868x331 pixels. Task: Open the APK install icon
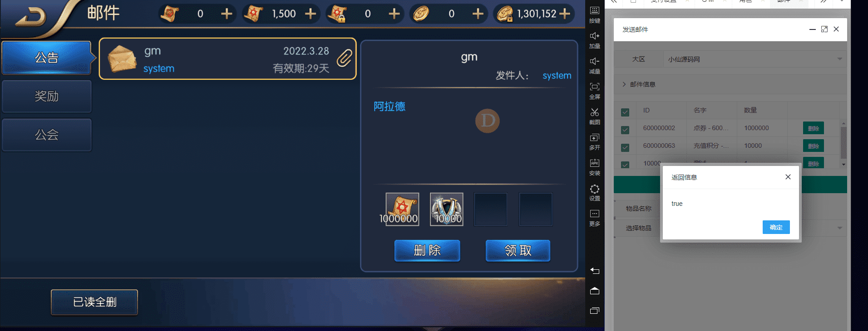[594, 163]
